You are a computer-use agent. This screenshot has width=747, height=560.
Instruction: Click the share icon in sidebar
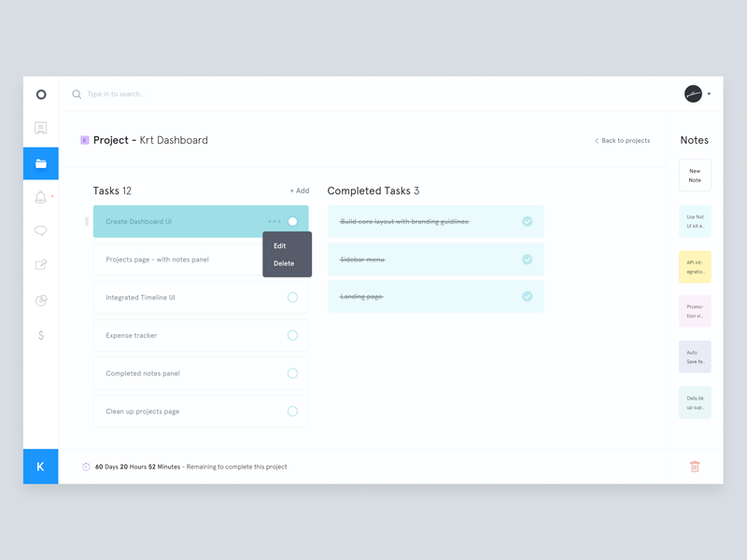pos(40,265)
